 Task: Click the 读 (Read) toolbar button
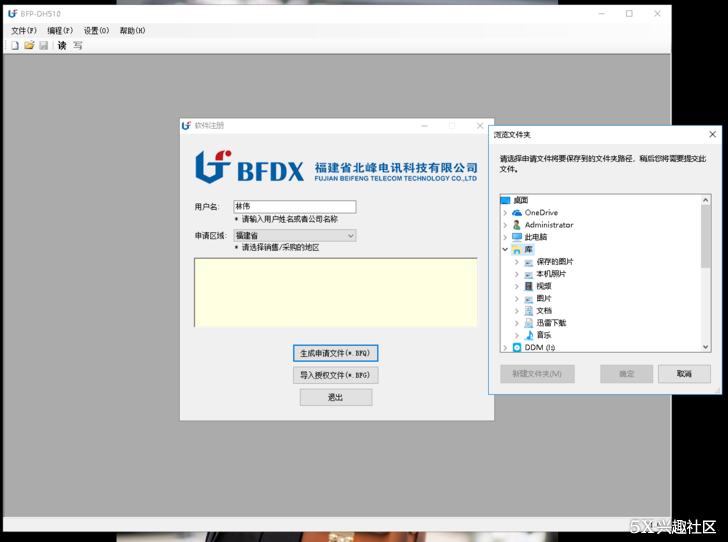point(62,45)
